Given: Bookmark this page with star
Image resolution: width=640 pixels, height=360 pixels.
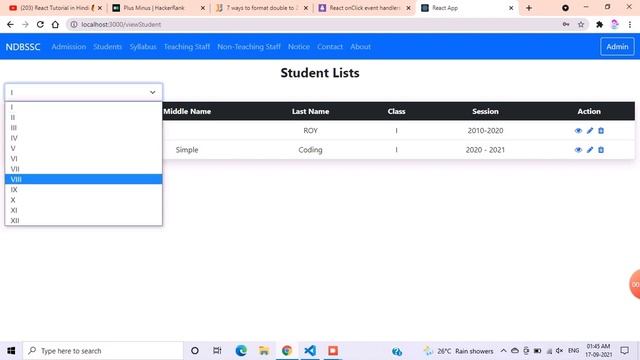Looking at the screenshot, I should pos(581,24).
